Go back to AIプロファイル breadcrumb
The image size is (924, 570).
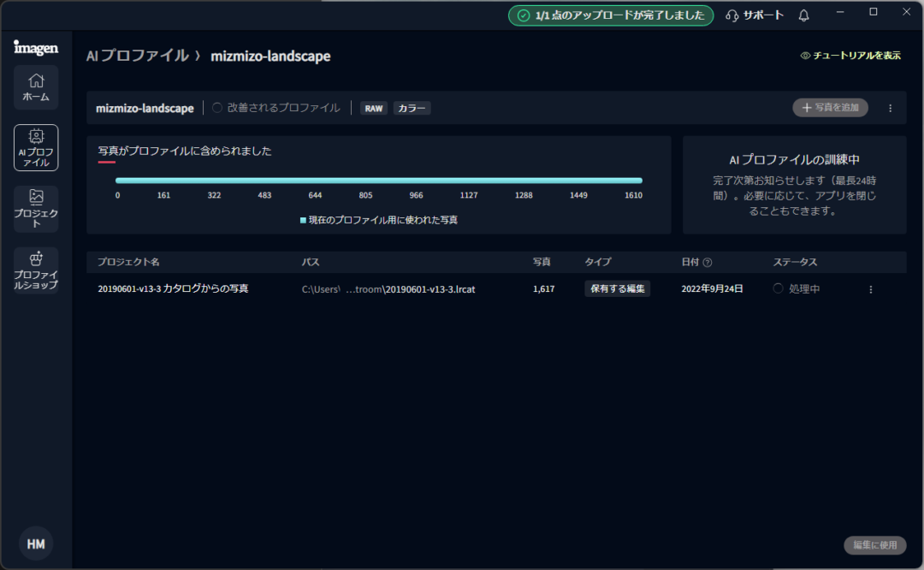click(137, 56)
